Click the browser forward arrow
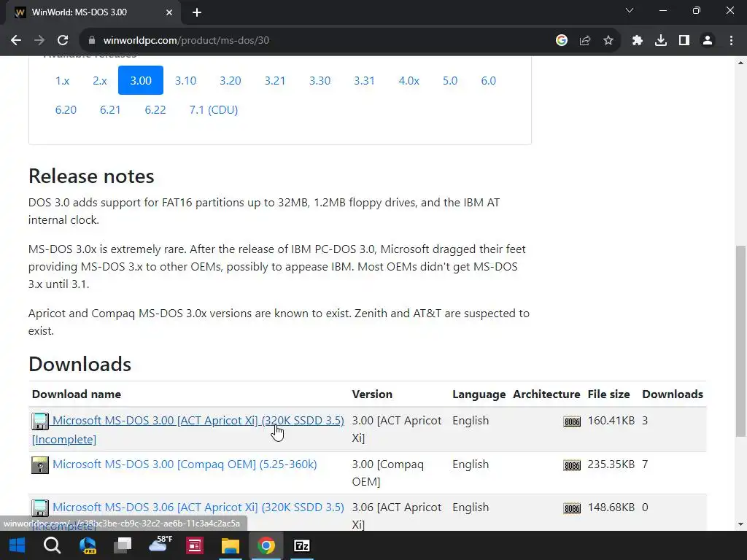Screen dimensions: 747x560 coord(39,41)
